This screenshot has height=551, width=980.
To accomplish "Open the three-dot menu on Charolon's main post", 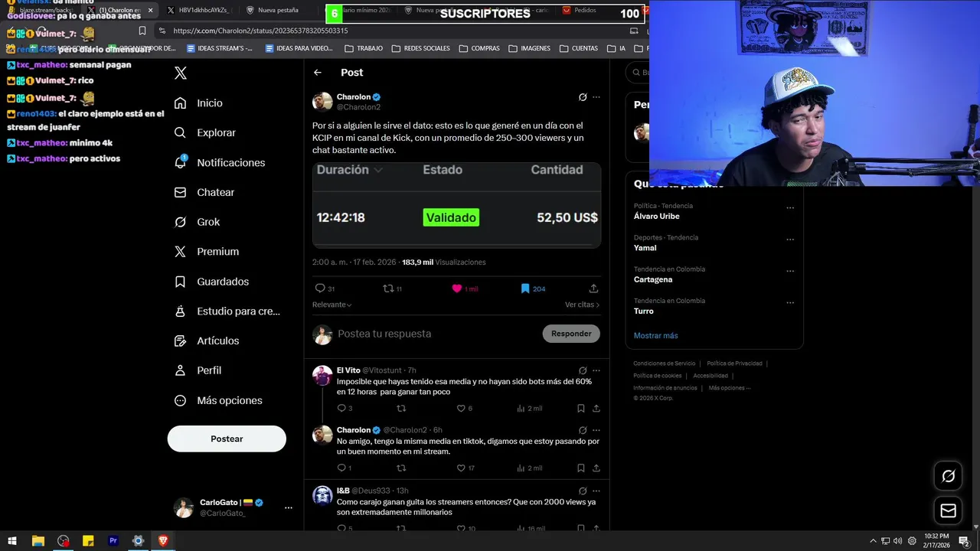I will 596,97.
